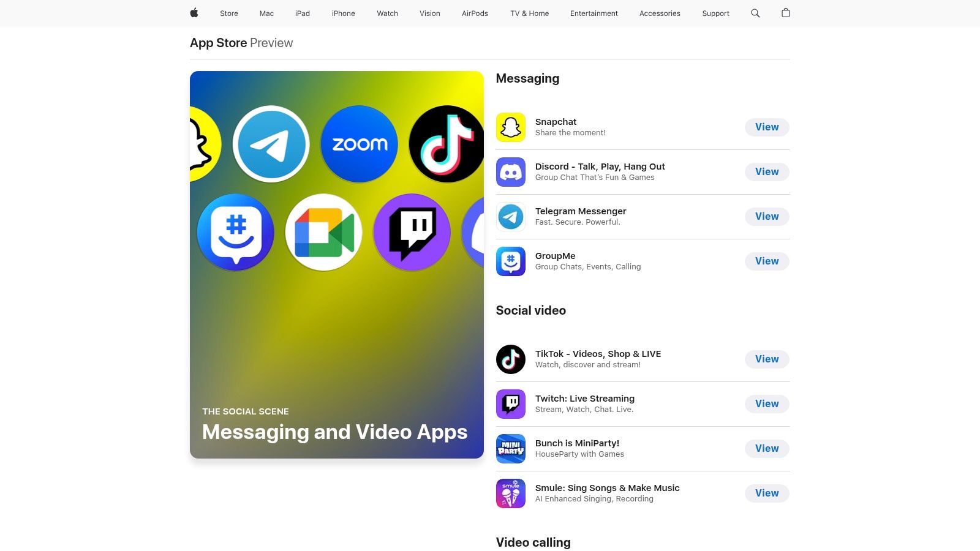Click the Bunch MiniParty app icon
This screenshot has height=551, width=980.
click(511, 449)
